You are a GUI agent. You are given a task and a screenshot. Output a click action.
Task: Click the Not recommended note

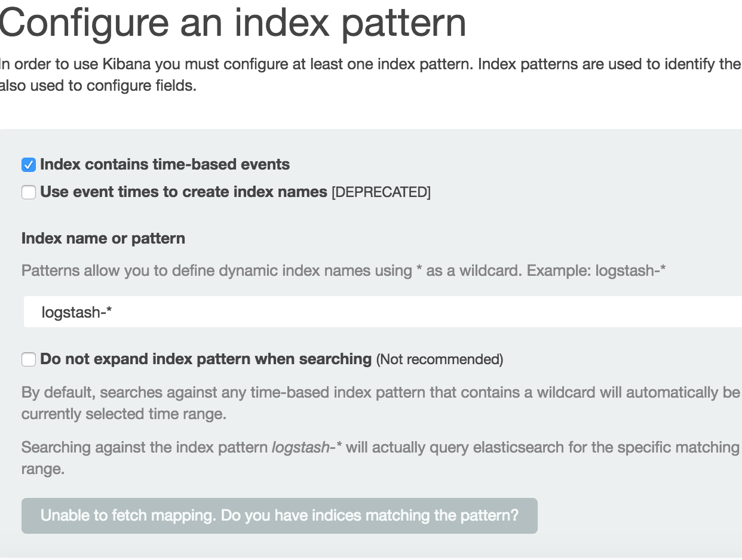pos(440,359)
